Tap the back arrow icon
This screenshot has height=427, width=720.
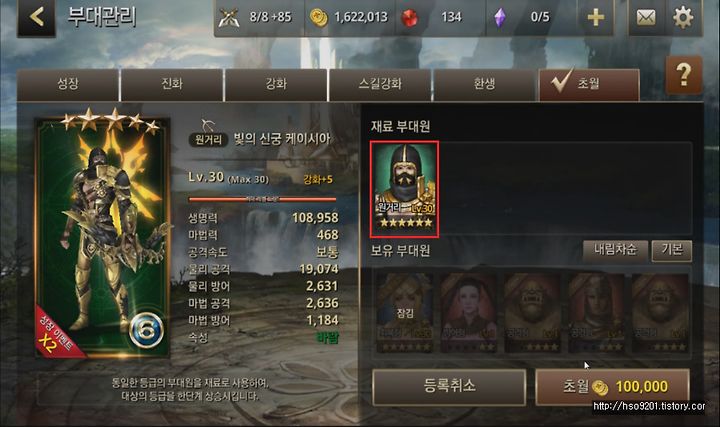tap(37, 17)
